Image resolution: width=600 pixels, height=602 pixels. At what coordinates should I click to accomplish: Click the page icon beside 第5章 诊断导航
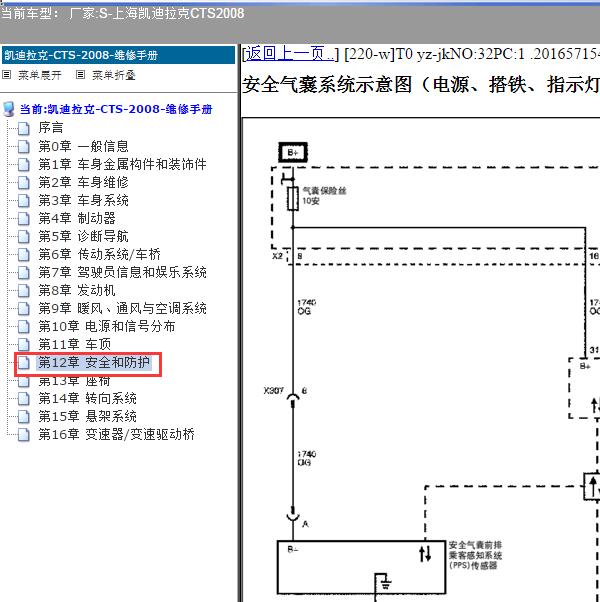pos(24,237)
